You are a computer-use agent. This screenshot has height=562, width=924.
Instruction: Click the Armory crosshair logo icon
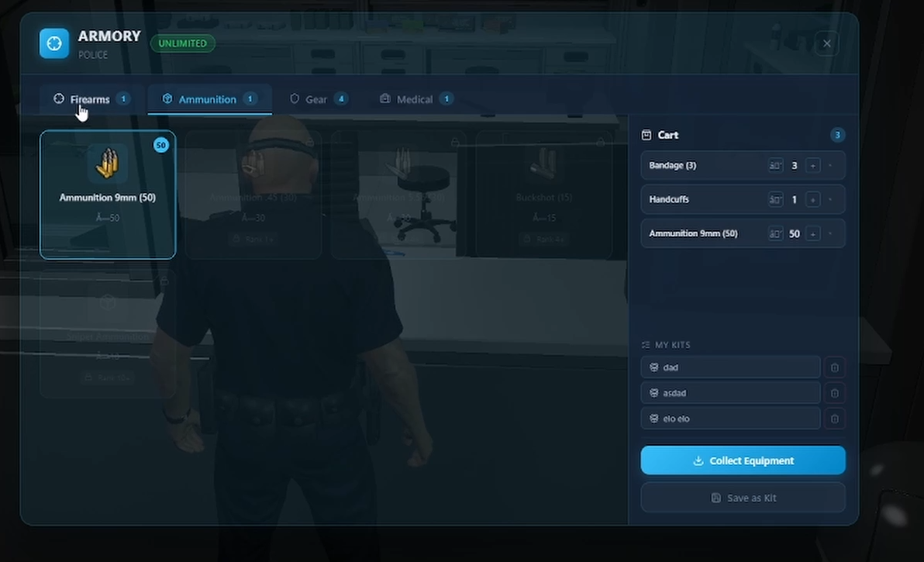click(54, 43)
